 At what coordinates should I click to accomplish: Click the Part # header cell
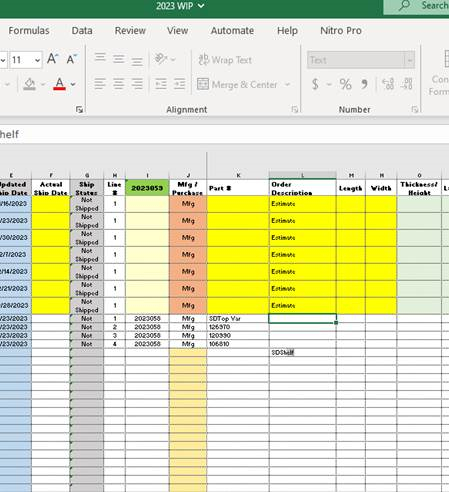238,188
